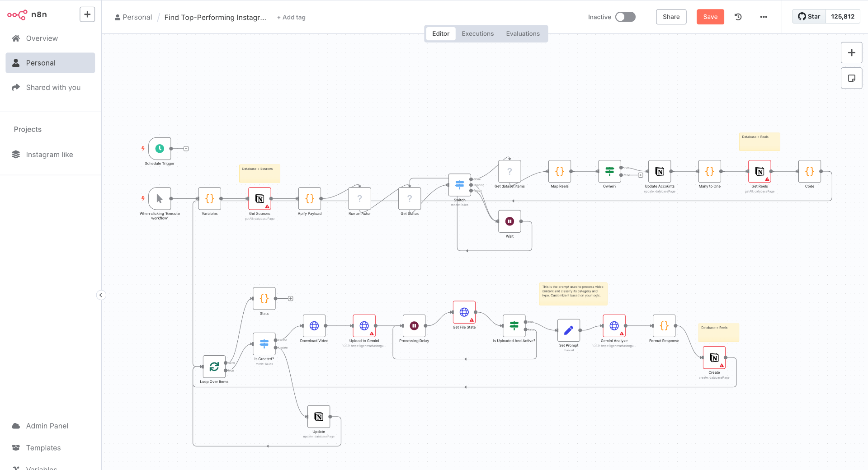The width and height of the screenshot is (868, 470).
Task: Select the Processing Delay node
Action: click(414, 326)
